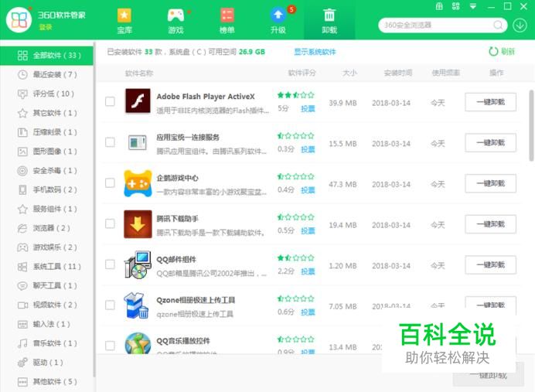Image resolution: width=535 pixels, height=392 pixels.
Task: Click 投票 vote link for 腾讯下载助手
Action: [x=308, y=231]
